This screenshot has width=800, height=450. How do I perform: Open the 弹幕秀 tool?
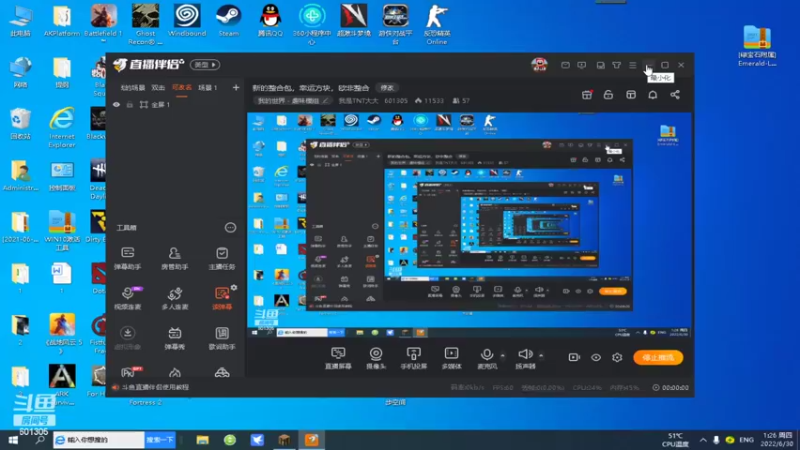pyautogui.click(x=174, y=338)
